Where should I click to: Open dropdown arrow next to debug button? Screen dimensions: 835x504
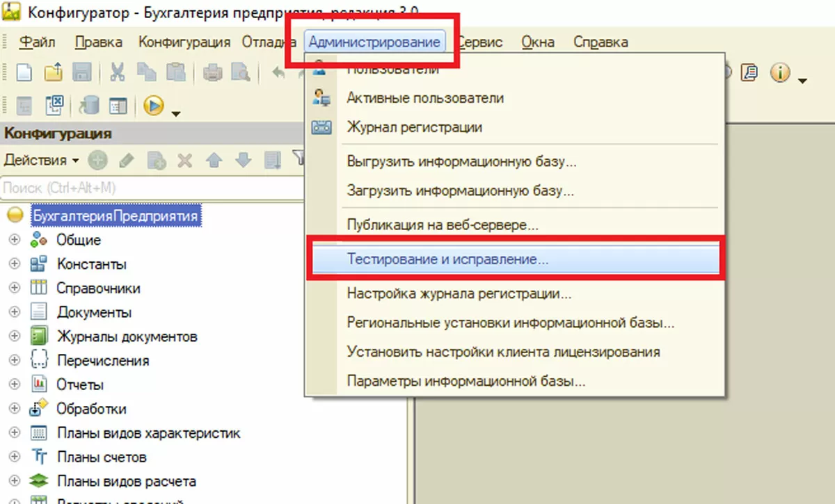pos(175,113)
